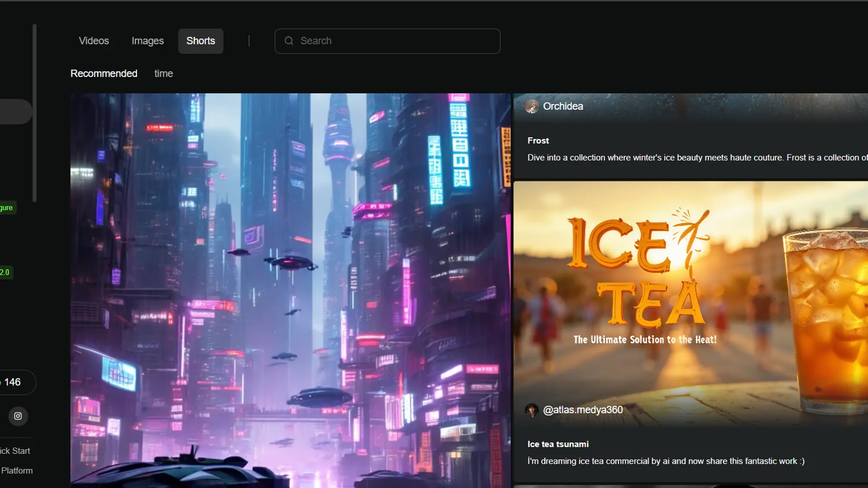Open the Ice tea tsunami title
Viewport: 868px width, 488px height.
(x=558, y=444)
